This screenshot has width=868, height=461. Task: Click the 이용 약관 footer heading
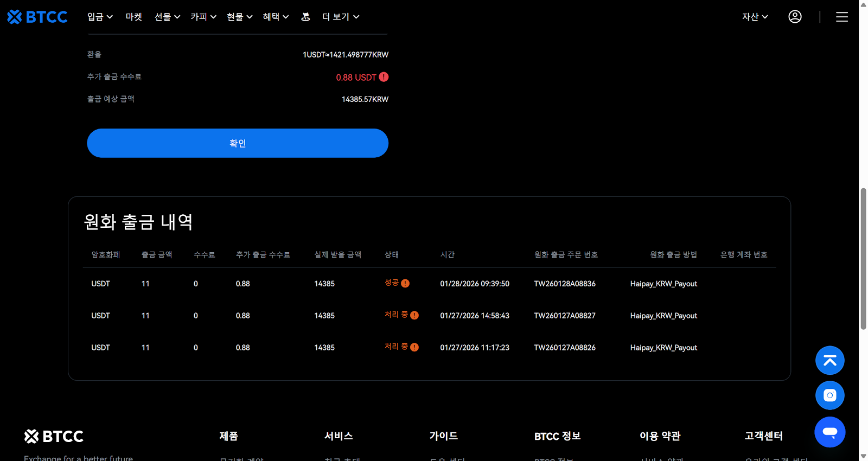[660, 436]
